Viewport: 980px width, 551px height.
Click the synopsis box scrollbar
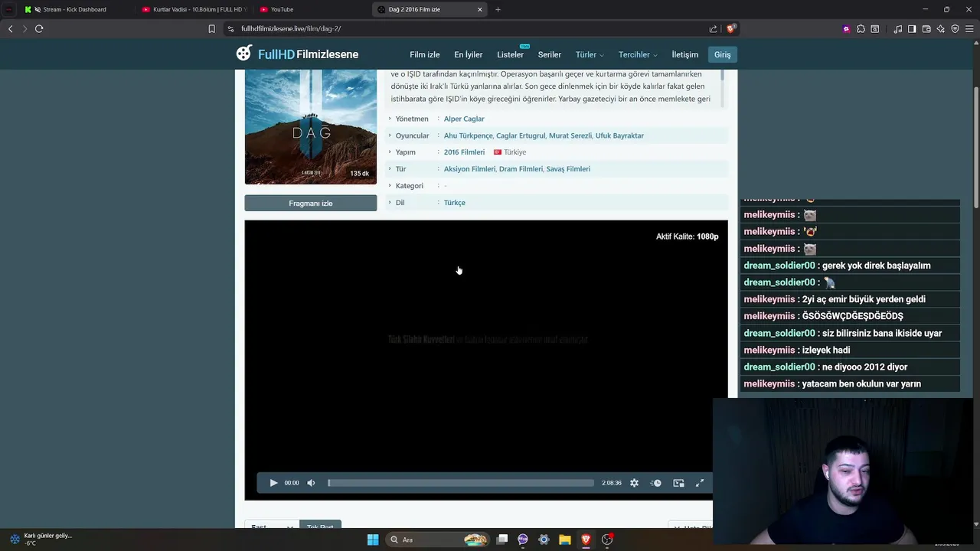723,77
